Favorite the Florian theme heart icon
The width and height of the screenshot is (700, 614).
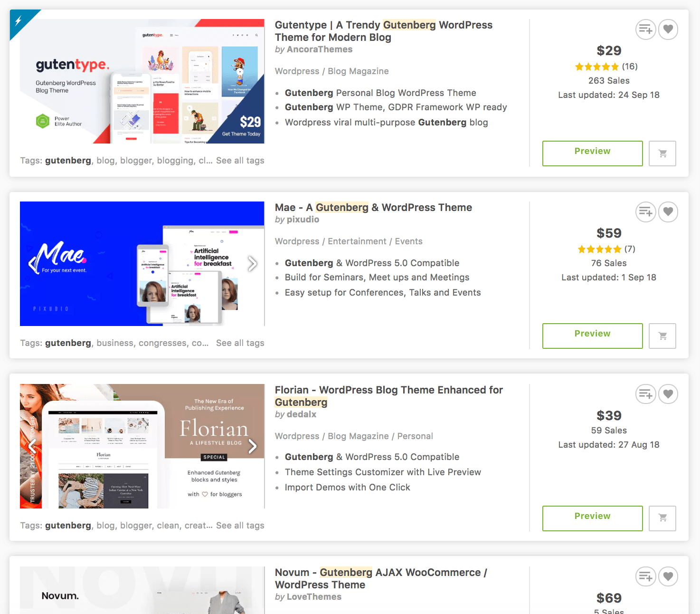pos(668,394)
